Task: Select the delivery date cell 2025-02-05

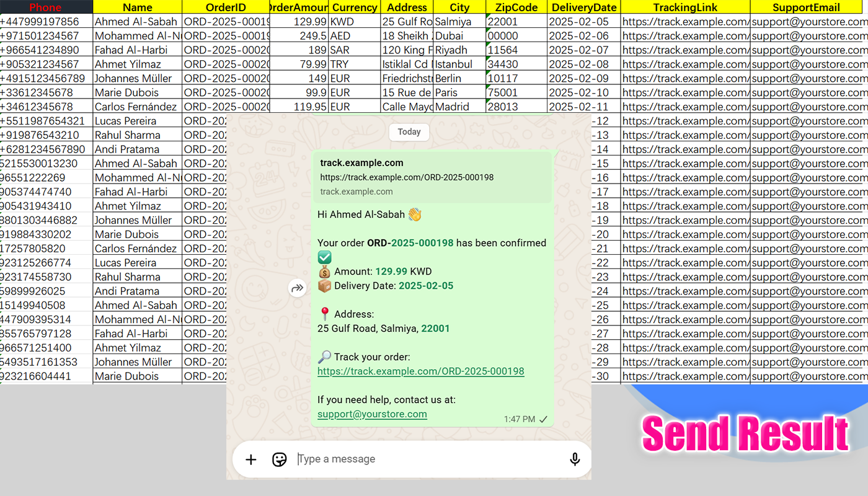Action: (584, 22)
